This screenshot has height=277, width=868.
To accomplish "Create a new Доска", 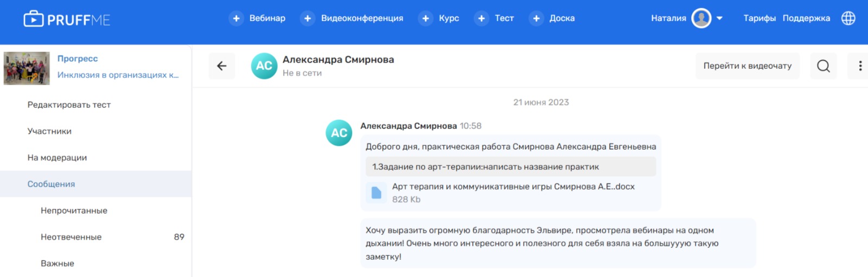I will tap(562, 18).
